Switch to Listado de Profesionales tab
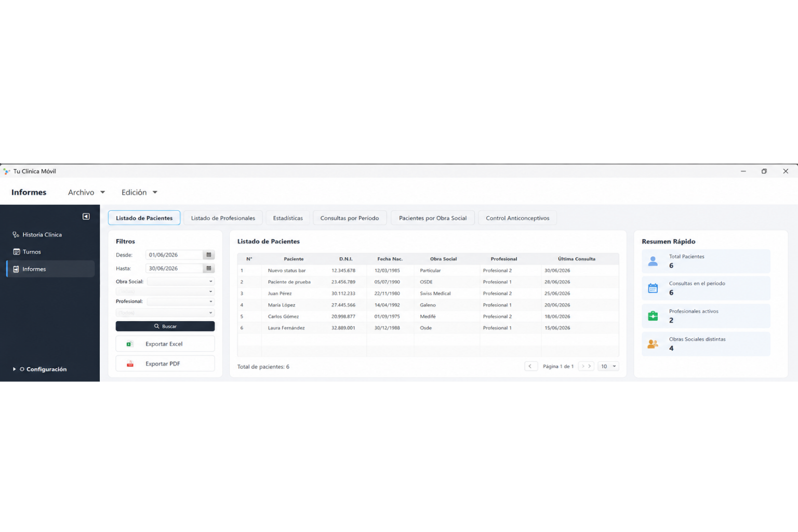 click(x=223, y=218)
